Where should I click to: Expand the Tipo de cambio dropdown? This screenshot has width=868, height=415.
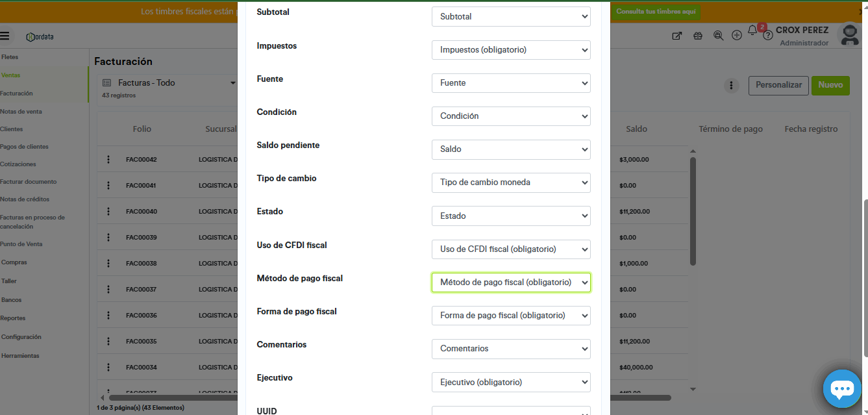(511, 182)
